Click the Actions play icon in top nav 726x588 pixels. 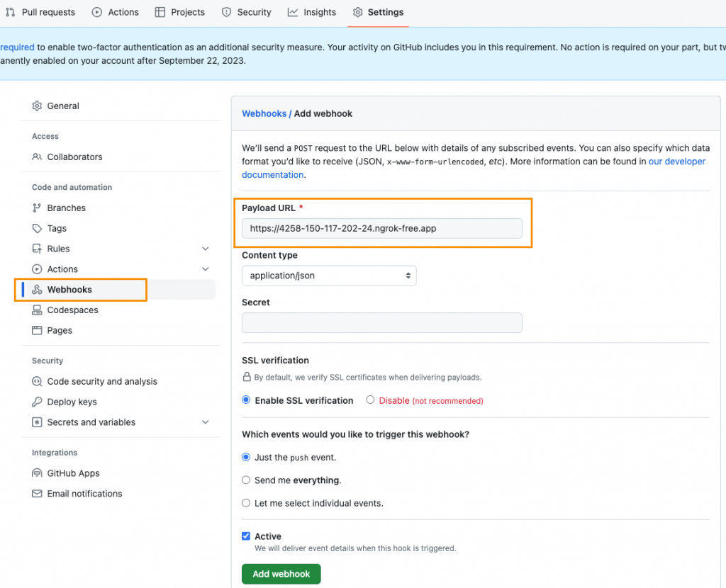(96, 12)
